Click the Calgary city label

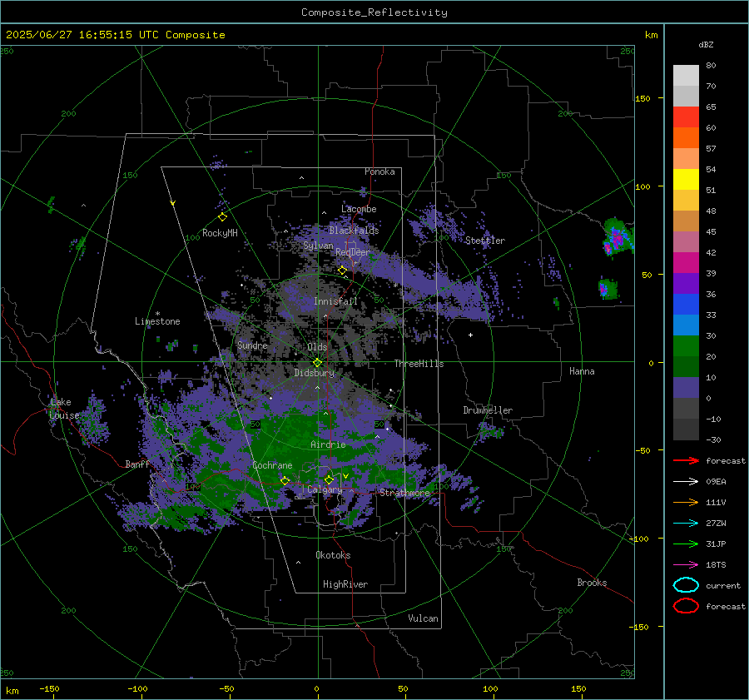[x=325, y=489]
